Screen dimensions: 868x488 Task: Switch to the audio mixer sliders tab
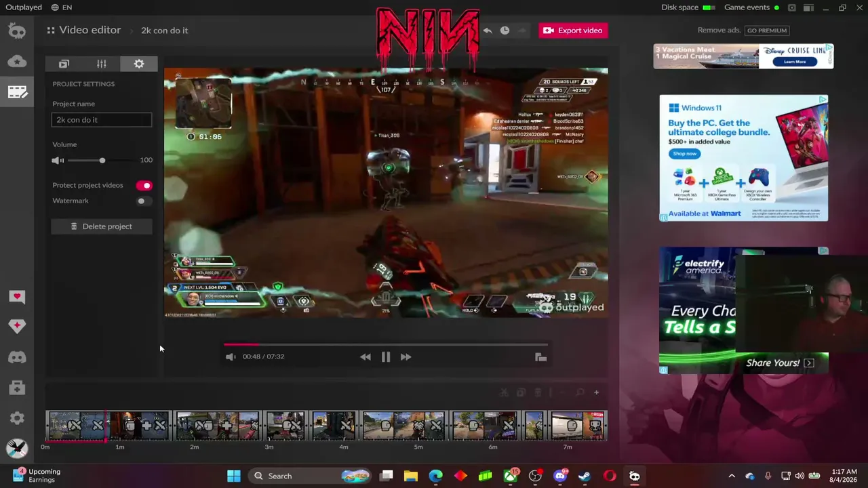tap(101, 64)
